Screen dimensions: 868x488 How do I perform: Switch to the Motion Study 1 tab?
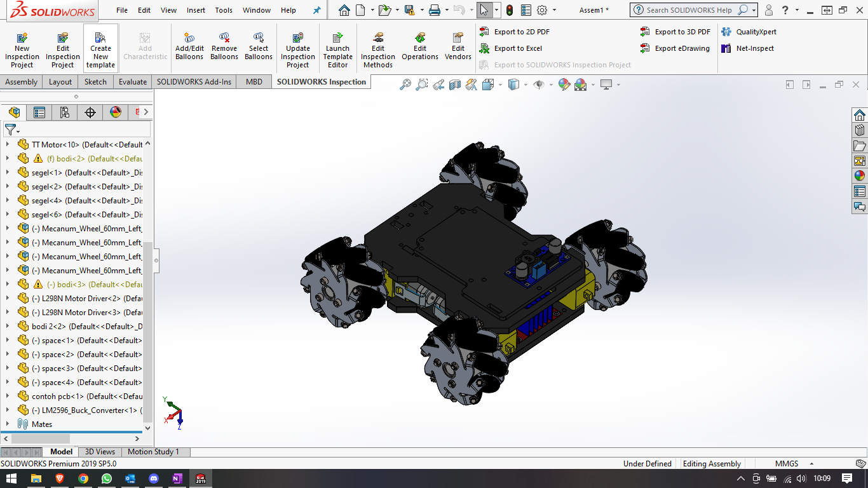tap(154, 452)
